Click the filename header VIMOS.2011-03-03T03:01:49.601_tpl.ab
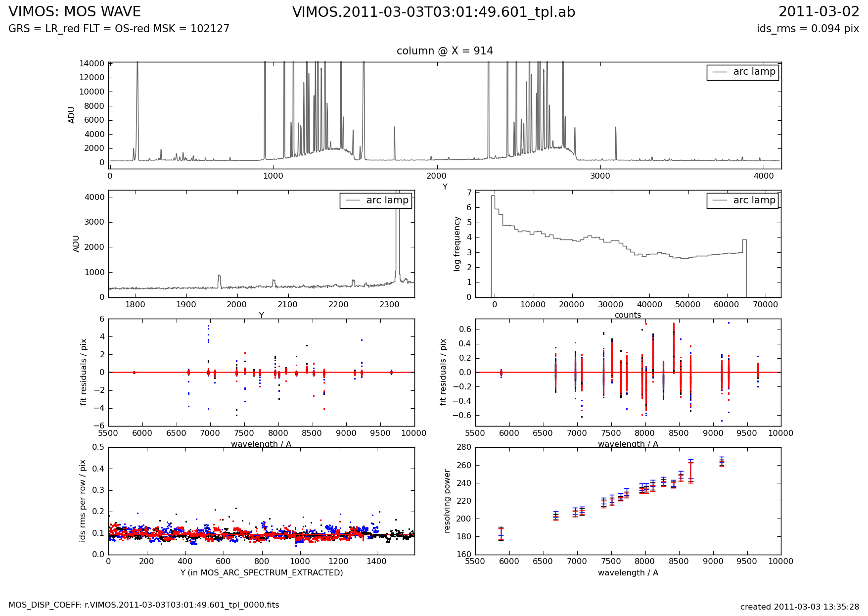 pos(434,12)
